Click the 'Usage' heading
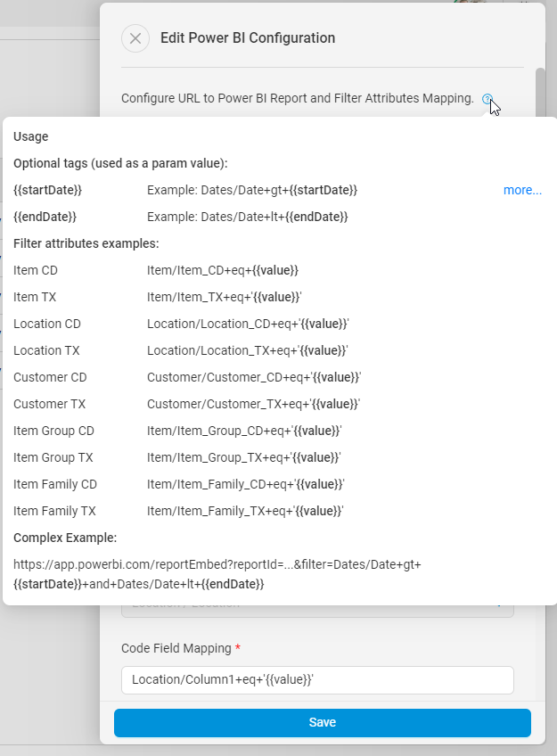557x756 pixels. point(31,137)
